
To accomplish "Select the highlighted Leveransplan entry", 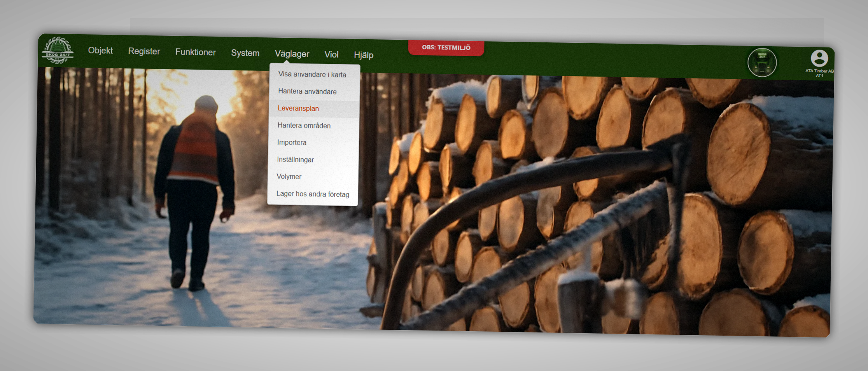I will pos(298,108).
